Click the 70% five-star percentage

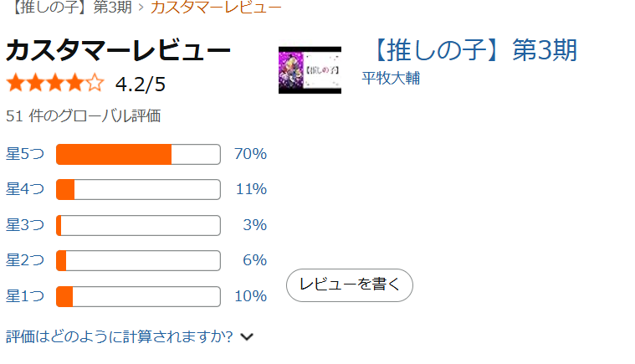pyautogui.click(x=250, y=154)
